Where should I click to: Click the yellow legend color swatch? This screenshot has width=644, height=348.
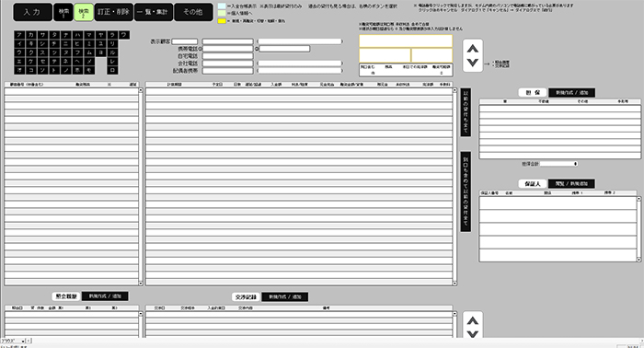click(222, 21)
